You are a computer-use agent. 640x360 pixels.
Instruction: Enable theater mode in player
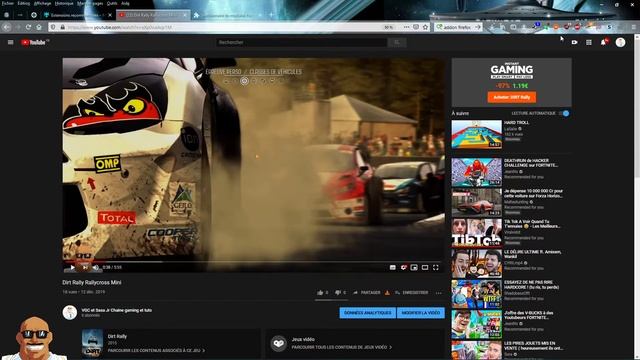pos(425,267)
